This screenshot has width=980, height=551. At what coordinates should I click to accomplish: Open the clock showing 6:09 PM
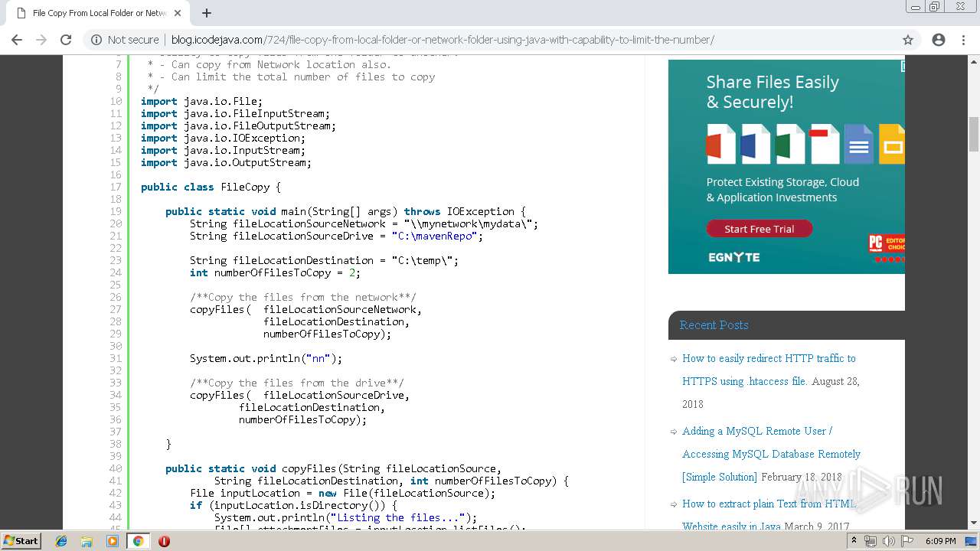click(x=940, y=541)
